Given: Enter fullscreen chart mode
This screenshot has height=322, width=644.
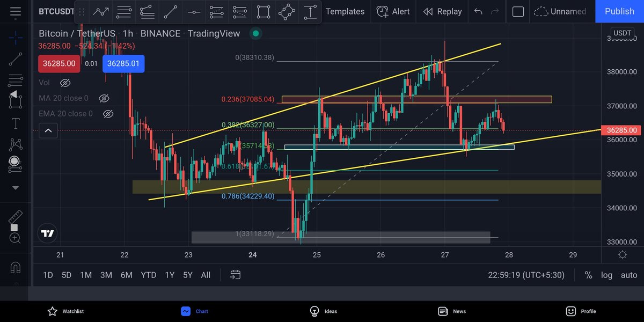Looking at the screenshot, I should [518, 11].
